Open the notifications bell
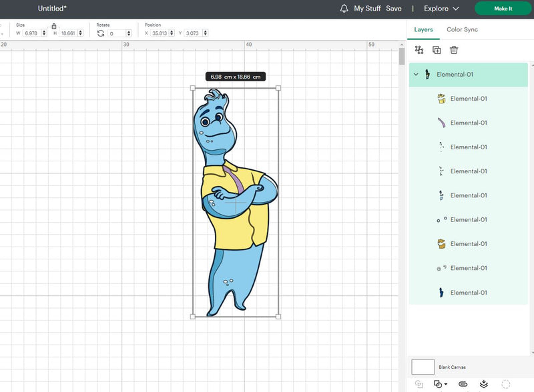 pos(344,9)
